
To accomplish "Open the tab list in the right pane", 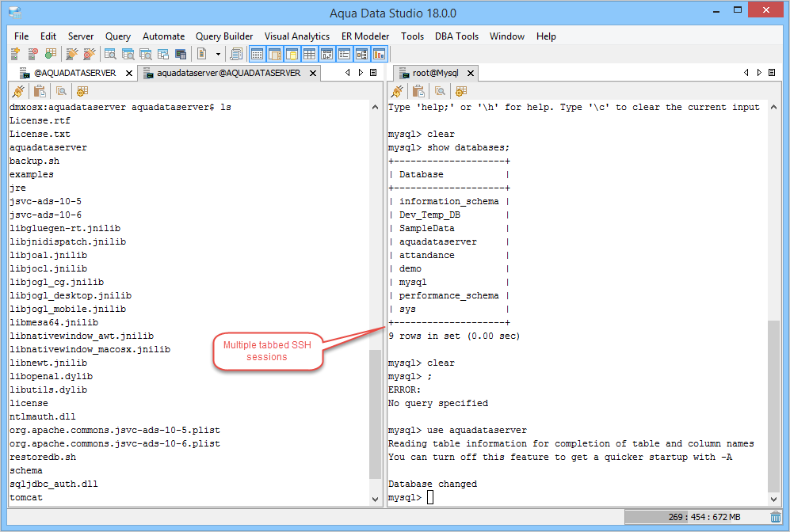I will (x=772, y=73).
